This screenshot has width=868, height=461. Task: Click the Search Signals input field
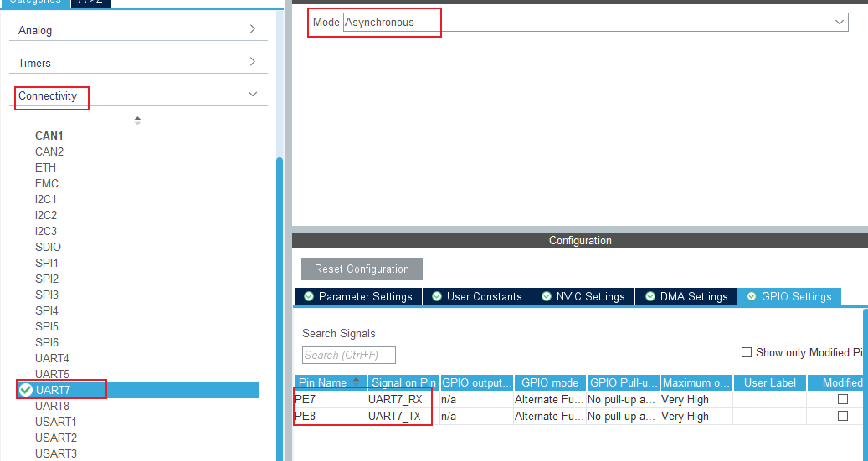pyautogui.click(x=349, y=356)
